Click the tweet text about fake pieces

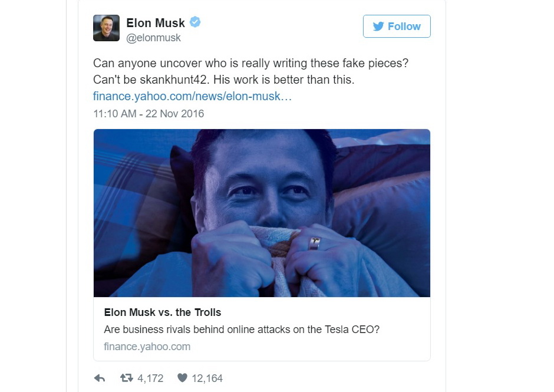tap(251, 63)
